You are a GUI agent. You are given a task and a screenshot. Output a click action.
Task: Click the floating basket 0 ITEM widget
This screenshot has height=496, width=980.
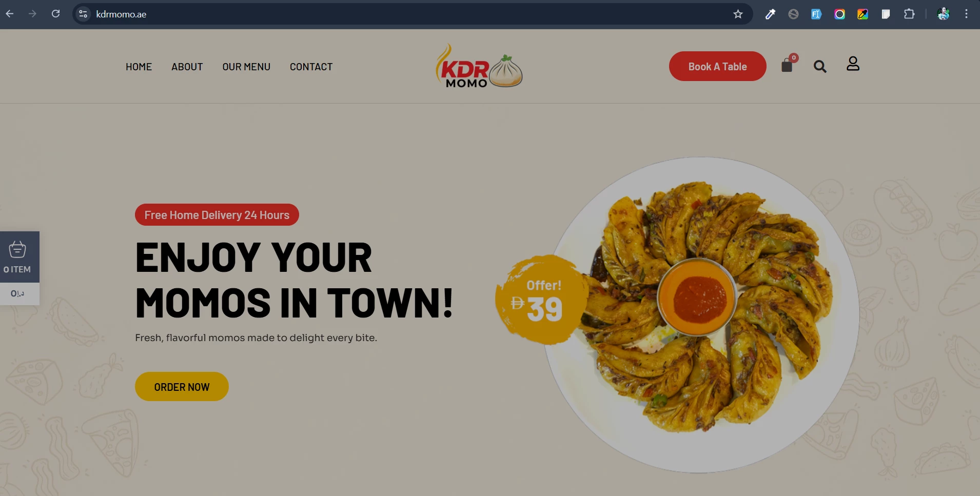tap(19, 257)
